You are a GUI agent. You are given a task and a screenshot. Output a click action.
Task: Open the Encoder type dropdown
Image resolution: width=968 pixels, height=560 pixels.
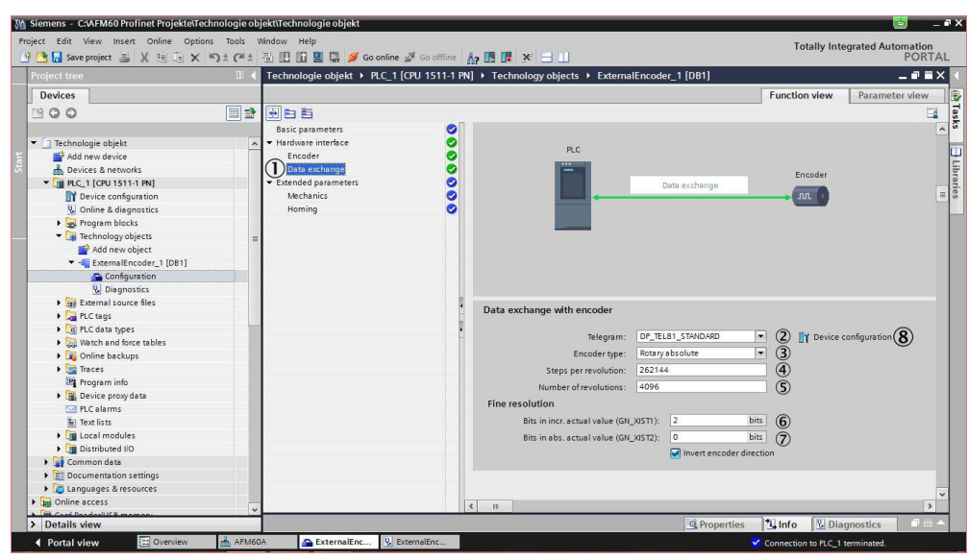[760, 353]
